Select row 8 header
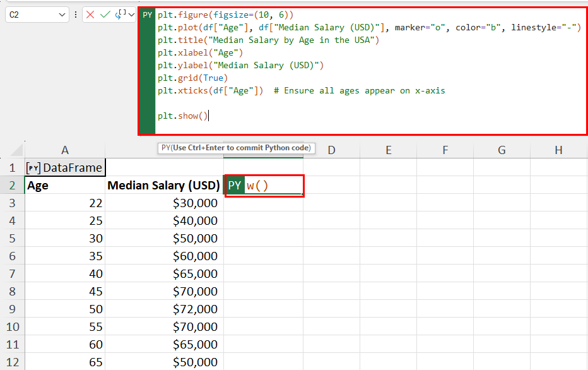588x370 pixels. point(13,291)
